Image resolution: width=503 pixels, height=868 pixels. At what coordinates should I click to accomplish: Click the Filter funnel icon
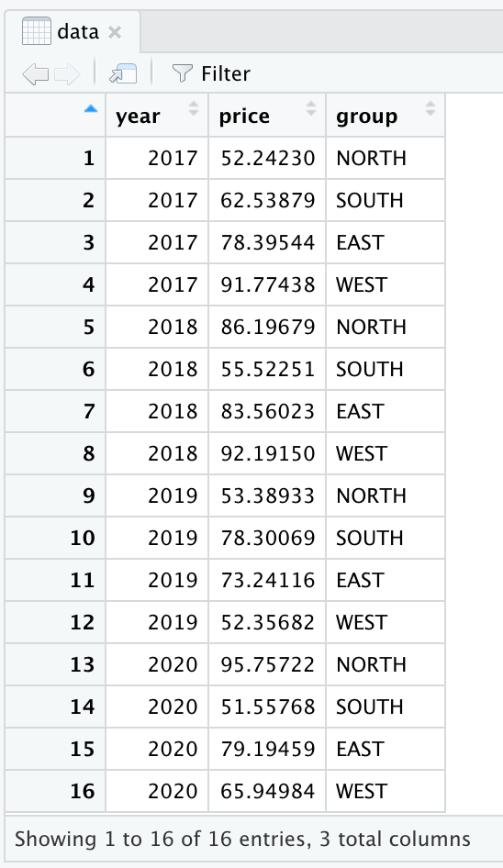(182, 73)
